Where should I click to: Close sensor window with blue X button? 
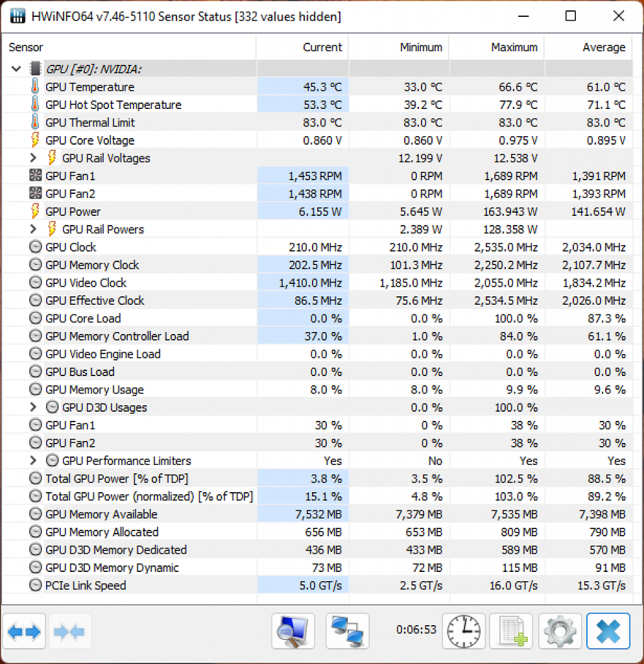(608, 631)
